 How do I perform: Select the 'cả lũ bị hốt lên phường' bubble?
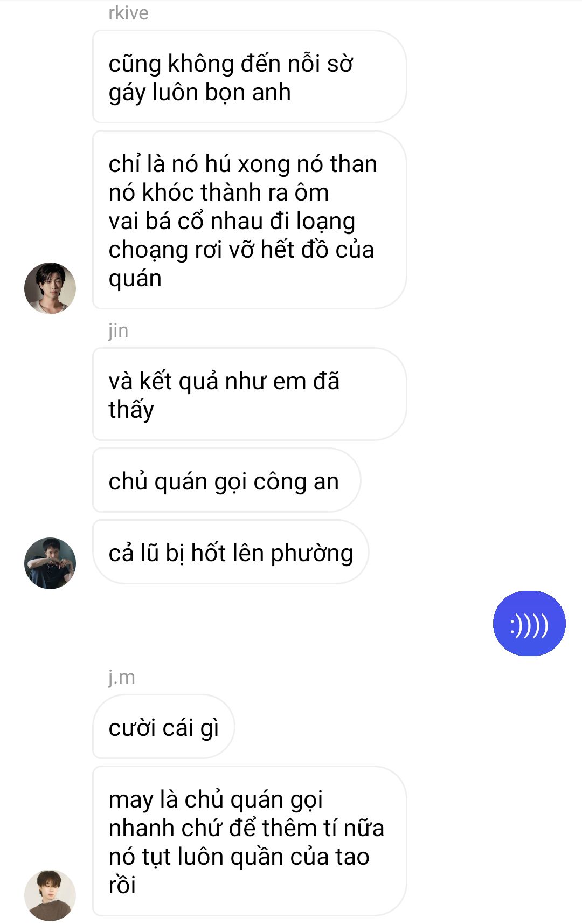[x=231, y=552]
